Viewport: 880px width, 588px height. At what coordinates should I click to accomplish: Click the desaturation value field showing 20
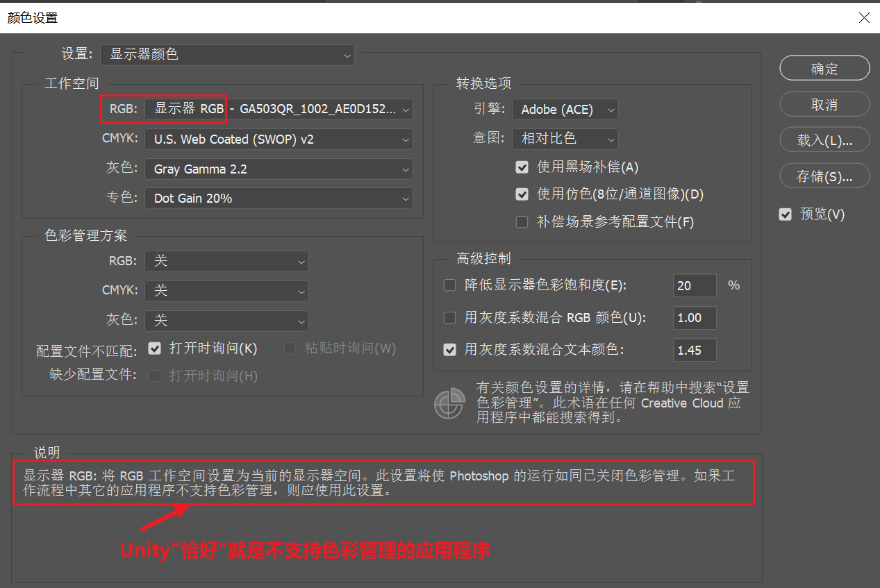[x=694, y=285]
